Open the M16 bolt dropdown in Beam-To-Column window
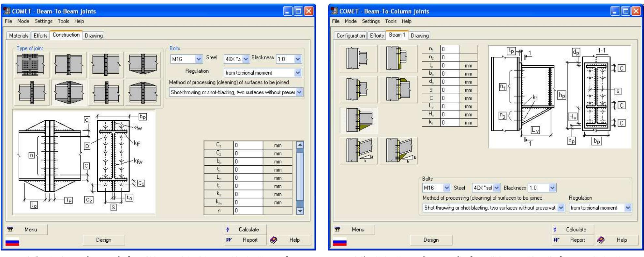The width and height of the screenshot is (644, 257). pyautogui.click(x=447, y=188)
